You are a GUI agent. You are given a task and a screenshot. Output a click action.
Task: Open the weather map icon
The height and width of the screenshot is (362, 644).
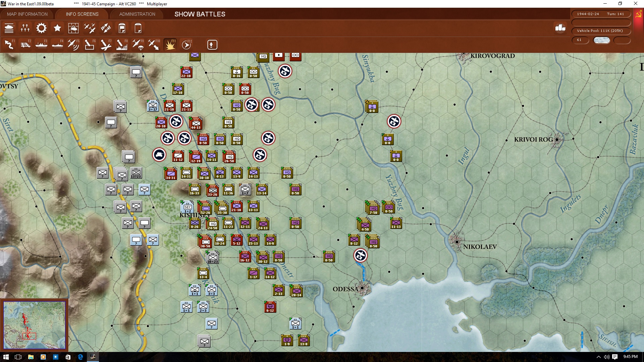(x=73, y=28)
